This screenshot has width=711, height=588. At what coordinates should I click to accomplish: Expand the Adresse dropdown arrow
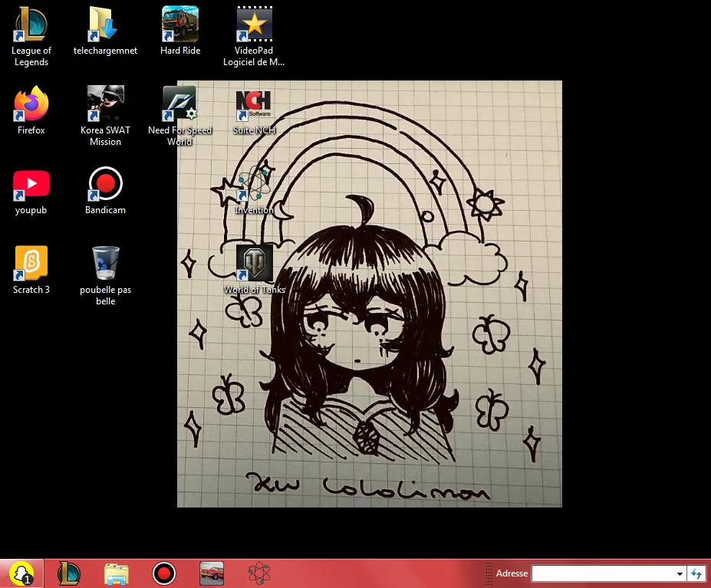[680, 573]
